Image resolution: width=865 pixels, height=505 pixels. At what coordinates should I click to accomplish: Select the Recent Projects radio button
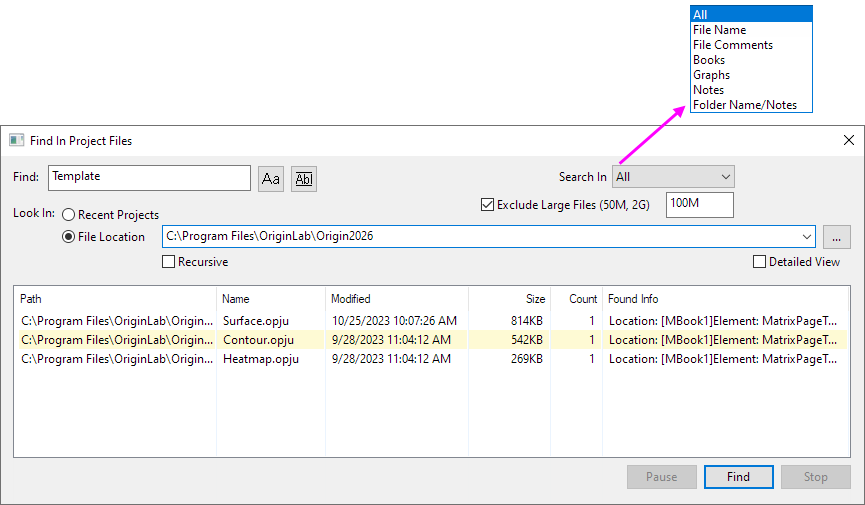tap(69, 215)
